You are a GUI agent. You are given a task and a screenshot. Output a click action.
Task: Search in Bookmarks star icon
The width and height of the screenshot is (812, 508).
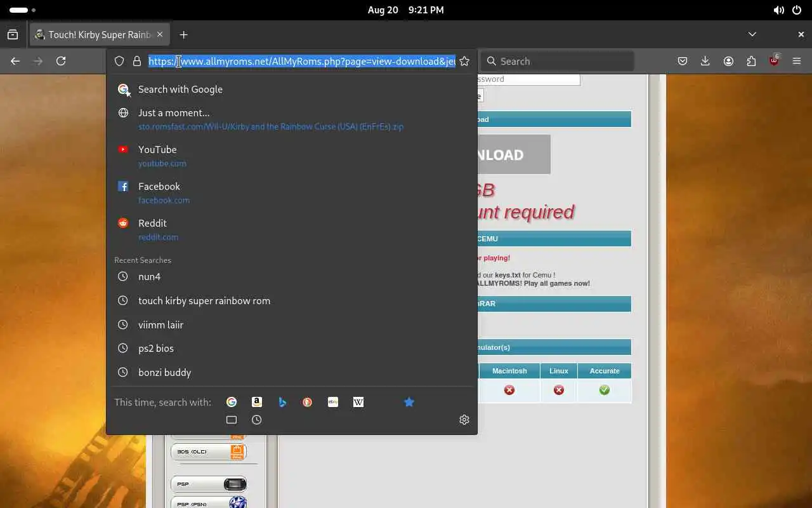click(409, 402)
